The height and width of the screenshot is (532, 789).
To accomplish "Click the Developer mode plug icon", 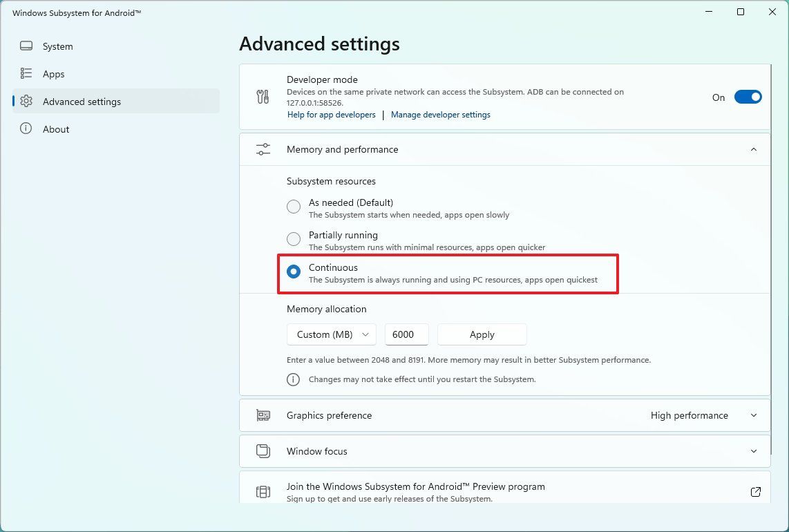I will (263, 97).
